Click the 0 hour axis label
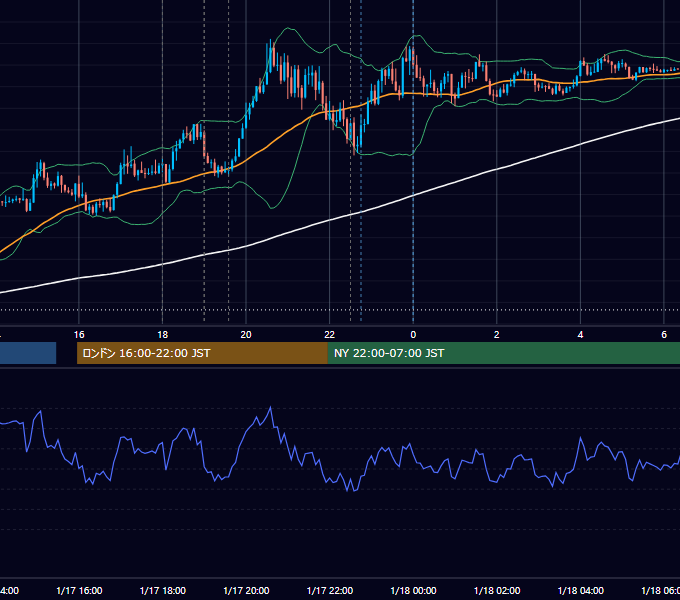 click(x=413, y=335)
